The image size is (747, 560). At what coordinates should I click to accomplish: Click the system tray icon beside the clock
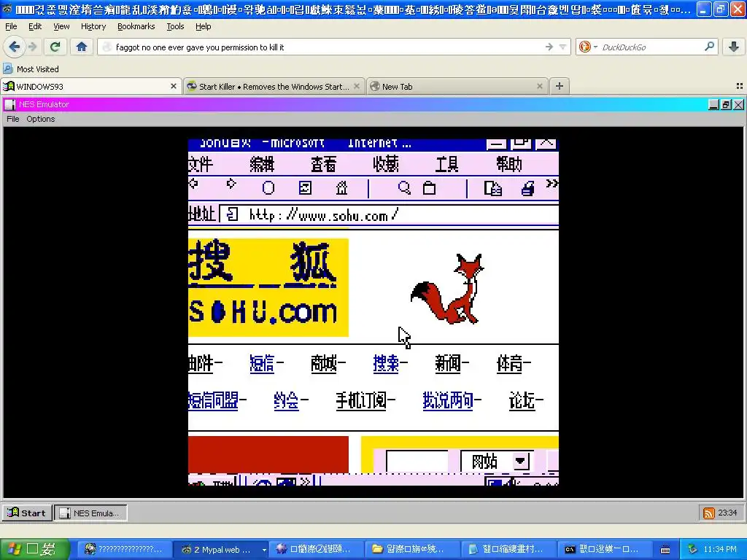coord(692,550)
